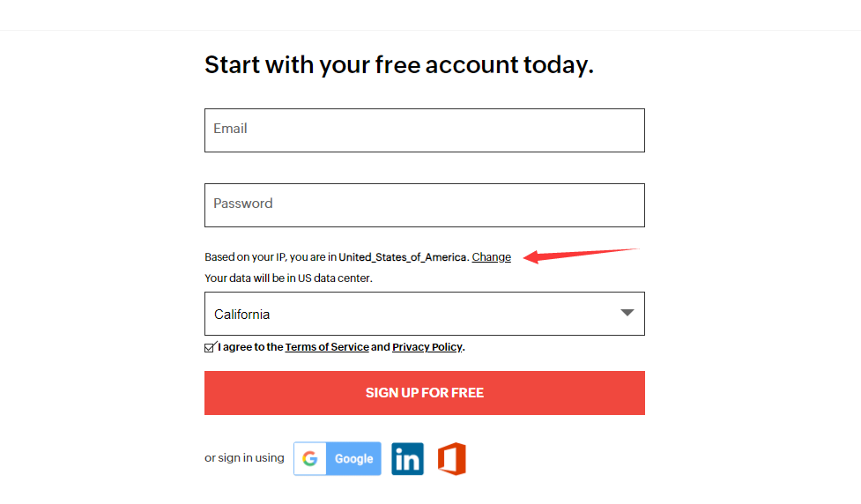This screenshot has height=504, width=861.
Task: Click the 'I agree to the' label text
Action: (250, 347)
